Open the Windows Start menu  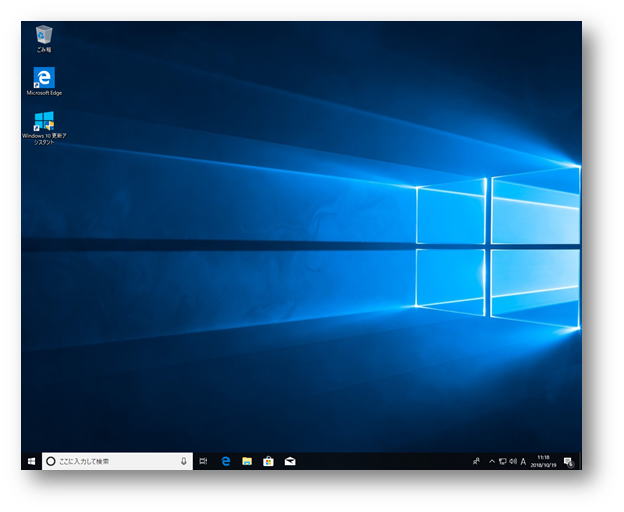point(31,461)
